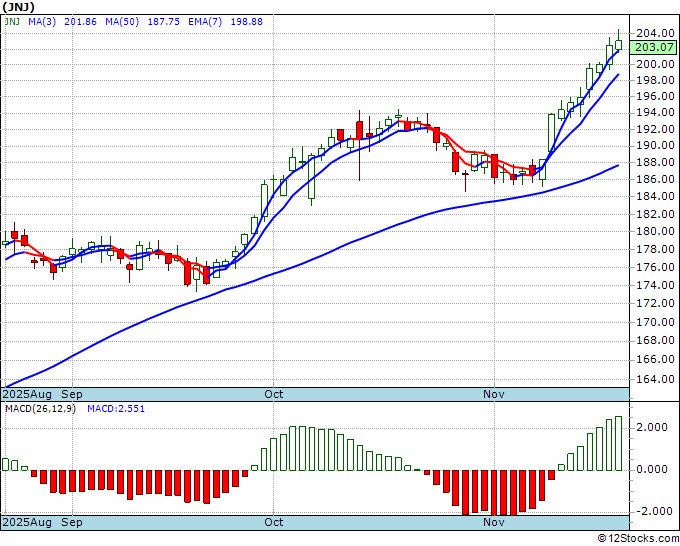Click the MA(3) value 201.86

pyautogui.click(x=80, y=21)
